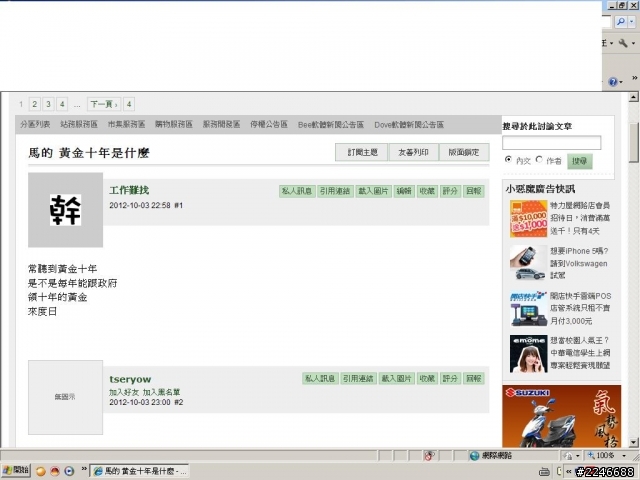Launch the orange quick-launch icon beside Start

point(41,471)
